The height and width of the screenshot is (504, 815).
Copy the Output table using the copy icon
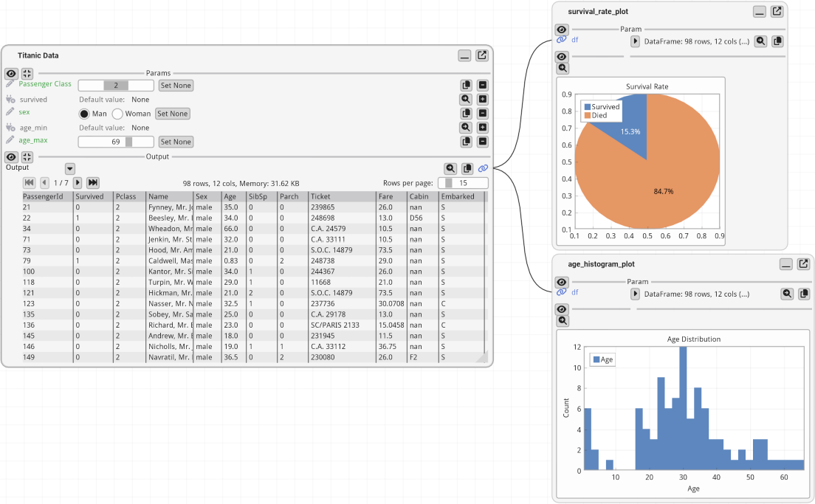[x=466, y=168]
